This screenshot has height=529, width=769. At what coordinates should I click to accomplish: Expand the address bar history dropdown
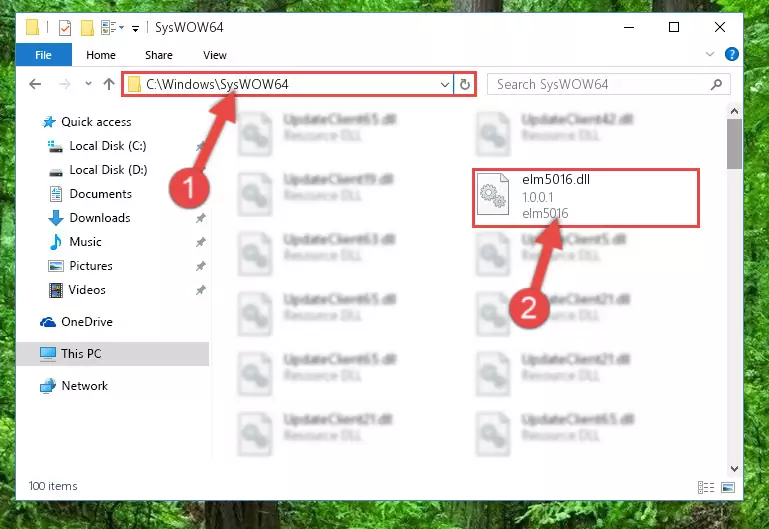(x=444, y=85)
